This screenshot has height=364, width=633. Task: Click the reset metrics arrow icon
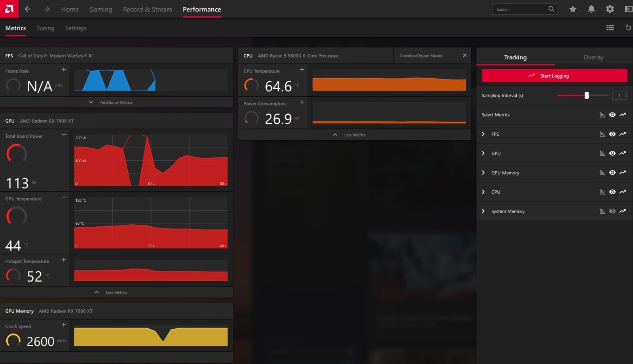click(628, 28)
